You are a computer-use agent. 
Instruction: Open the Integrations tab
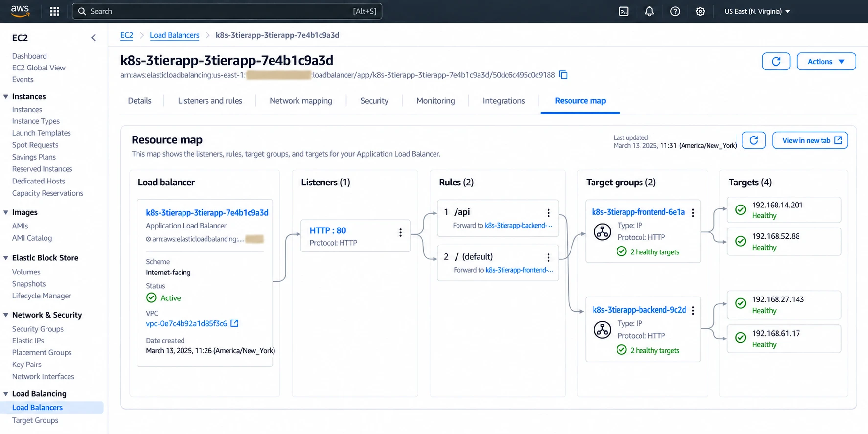click(503, 101)
